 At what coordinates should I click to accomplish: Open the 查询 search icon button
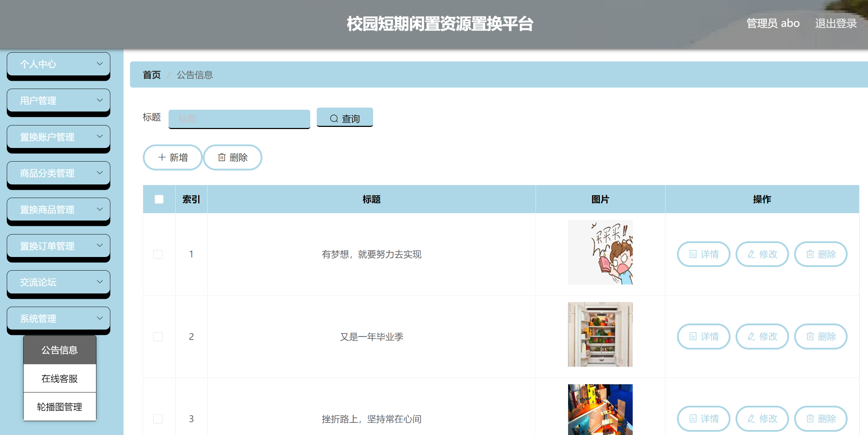click(x=344, y=118)
